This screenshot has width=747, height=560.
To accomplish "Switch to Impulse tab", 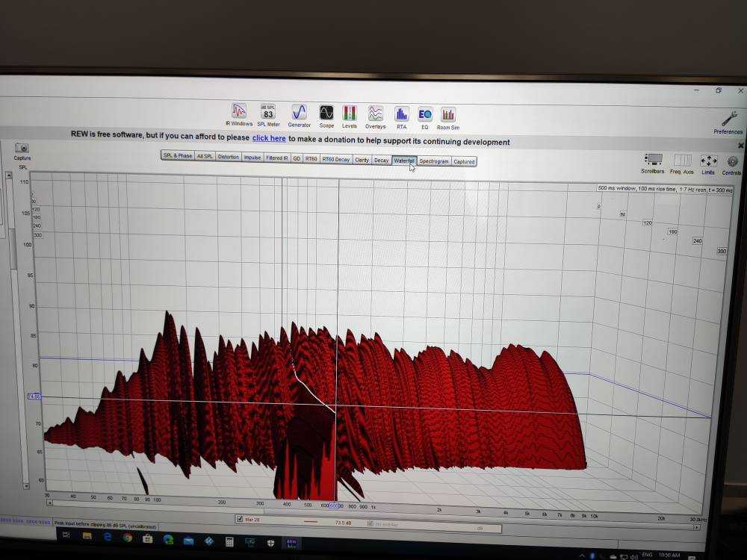I will [252, 157].
